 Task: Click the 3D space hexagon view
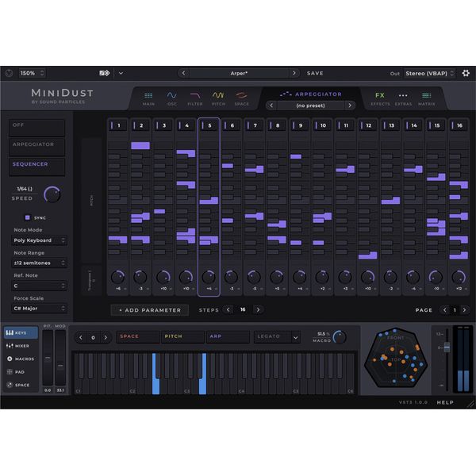coord(396,359)
